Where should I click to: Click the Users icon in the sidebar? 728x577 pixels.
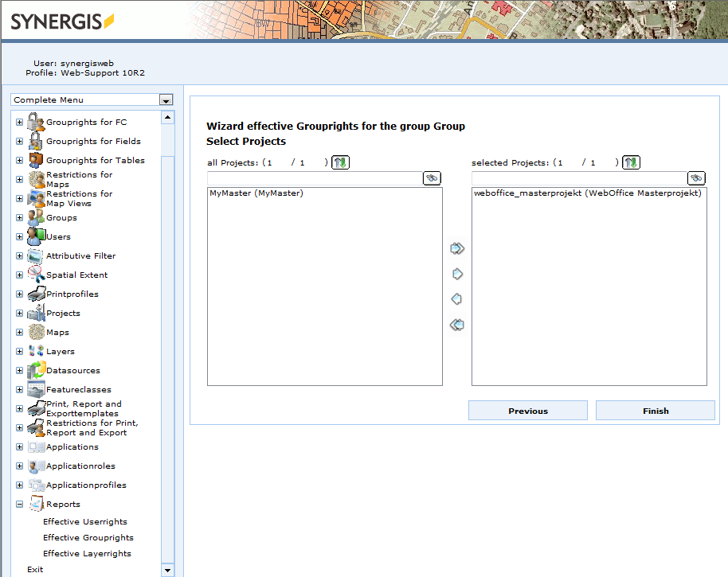[35, 236]
